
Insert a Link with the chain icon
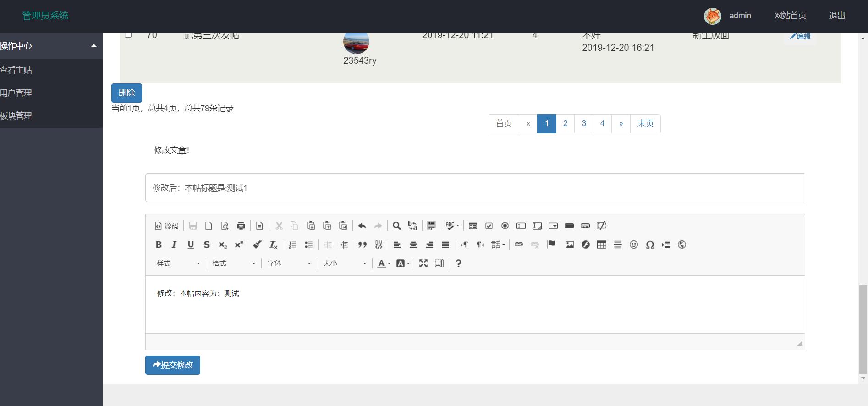pos(519,245)
